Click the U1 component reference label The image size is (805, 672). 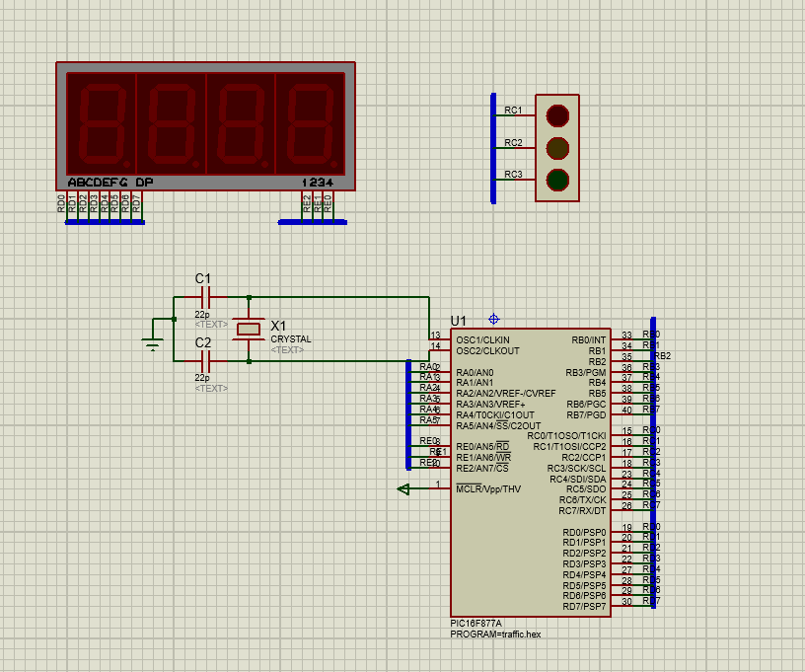tap(458, 321)
